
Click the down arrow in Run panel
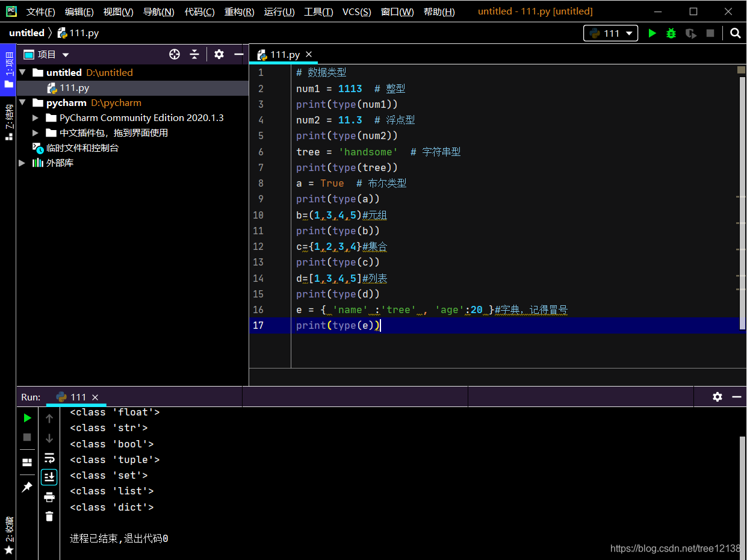point(49,438)
